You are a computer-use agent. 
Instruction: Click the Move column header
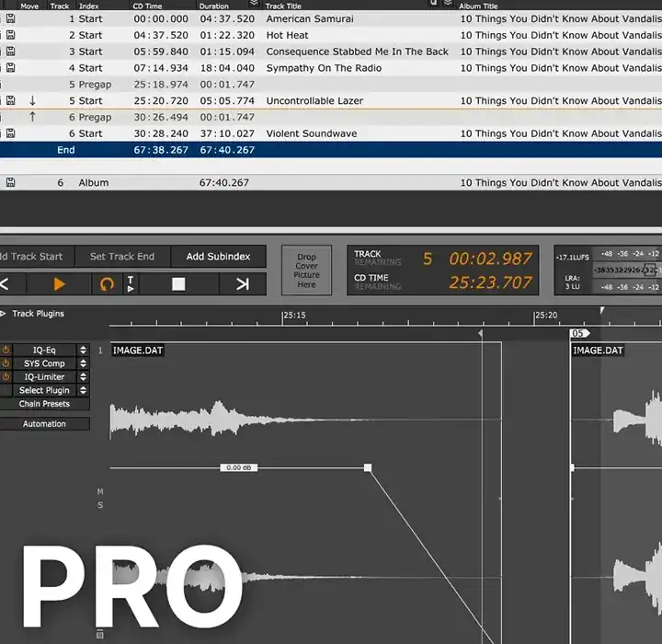pos(29,6)
